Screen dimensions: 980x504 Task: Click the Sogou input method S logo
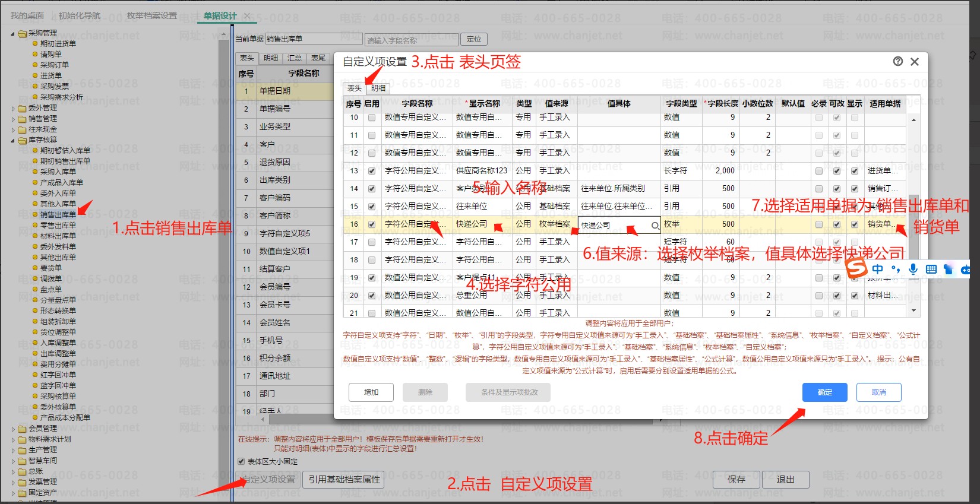[x=856, y=268]
